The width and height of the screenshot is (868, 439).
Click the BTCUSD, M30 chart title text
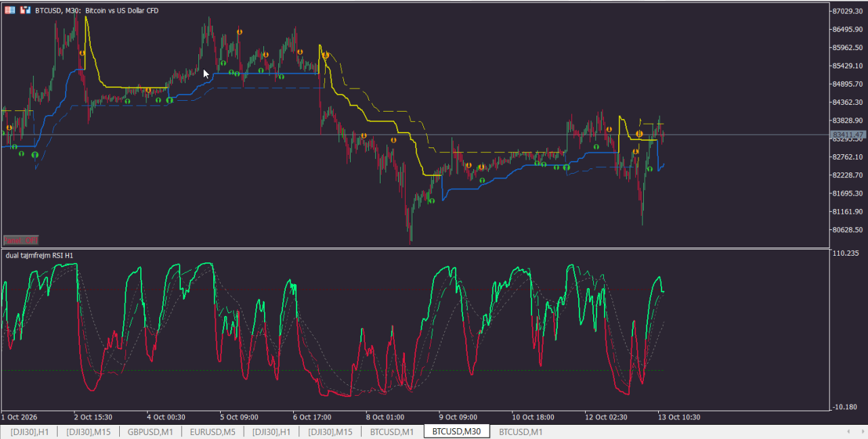97,10
